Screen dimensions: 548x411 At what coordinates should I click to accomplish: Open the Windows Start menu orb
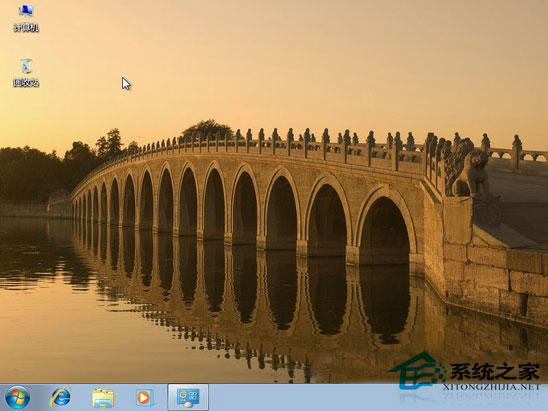click(17, 398)
